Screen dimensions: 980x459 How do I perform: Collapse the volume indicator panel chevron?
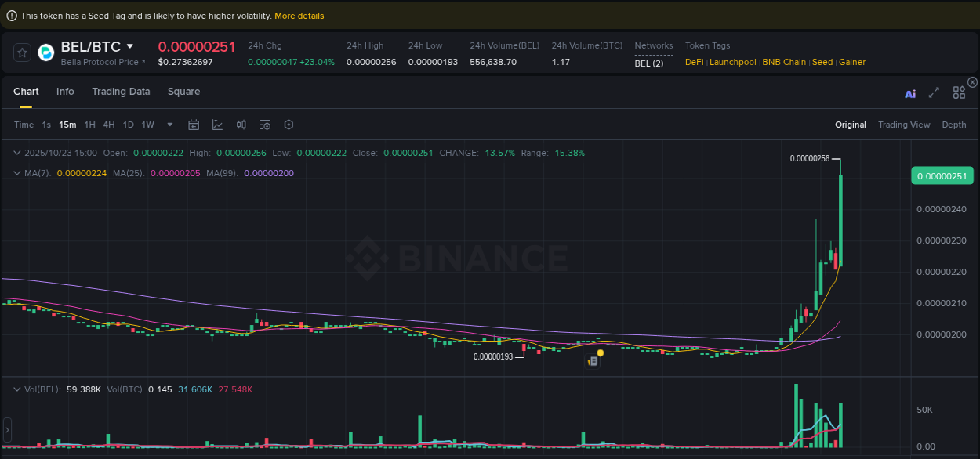pos(16,389)
